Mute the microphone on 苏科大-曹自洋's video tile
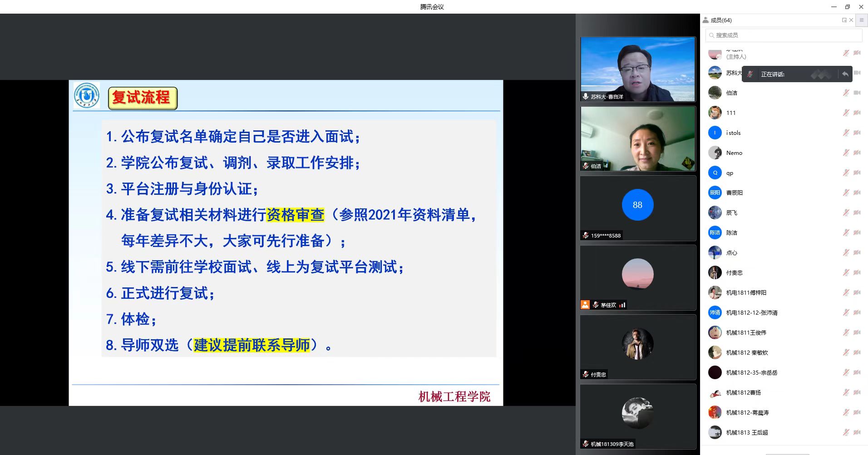868x455 pixels. point(585,96)
